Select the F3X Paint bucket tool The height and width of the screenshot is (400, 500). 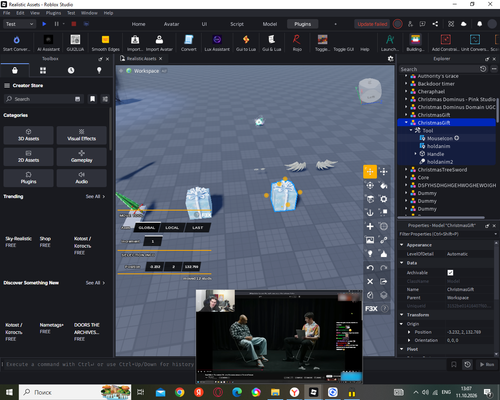point(384,185)
